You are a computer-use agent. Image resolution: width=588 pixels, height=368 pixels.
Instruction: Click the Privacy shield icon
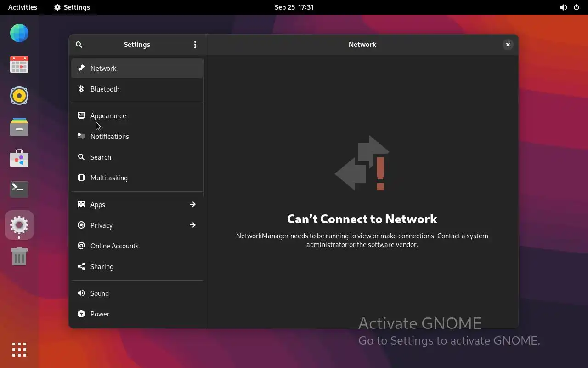pyautogui.click(x=81, y=225)
